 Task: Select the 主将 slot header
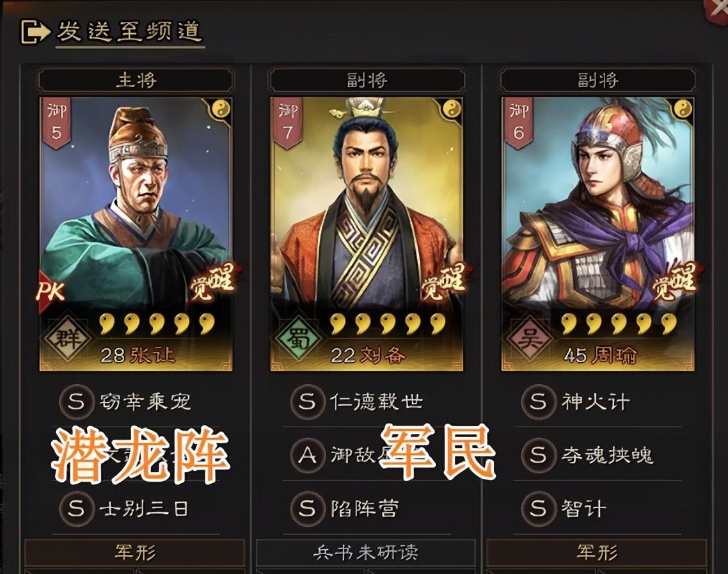pyautogui.click(x=136, y=80)
